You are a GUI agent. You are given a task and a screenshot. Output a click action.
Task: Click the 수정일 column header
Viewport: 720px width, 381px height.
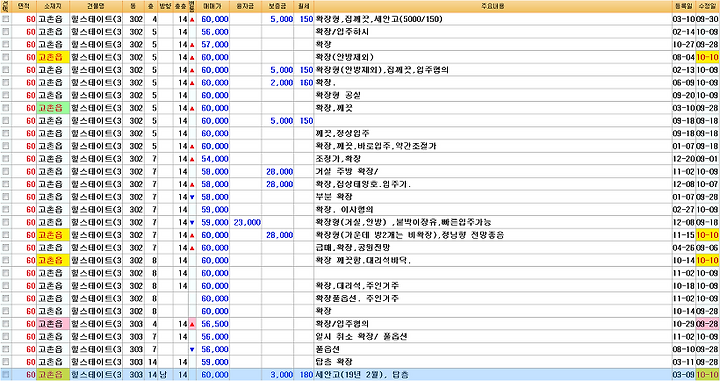pos(708,6)
